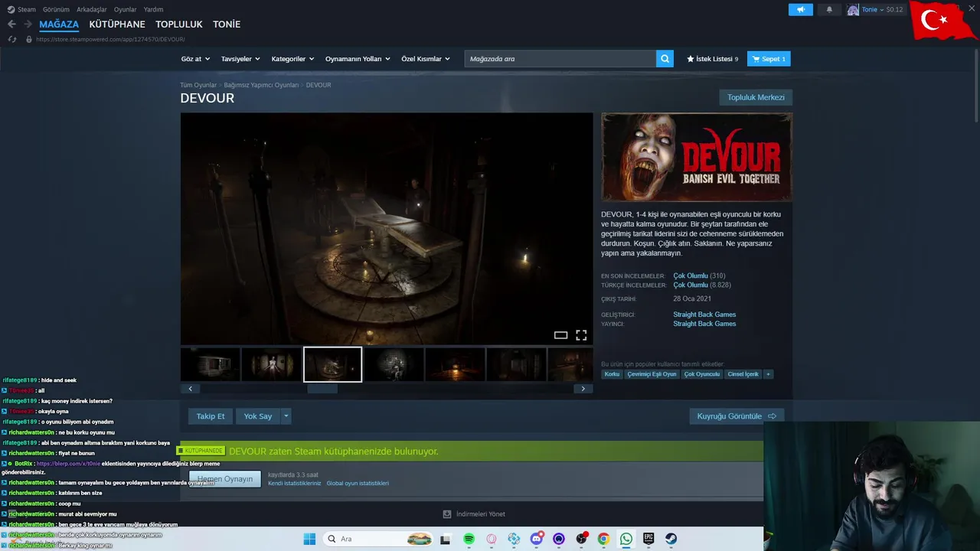
Task: Click the DEVOUR capsule header image
Action: 697,157
